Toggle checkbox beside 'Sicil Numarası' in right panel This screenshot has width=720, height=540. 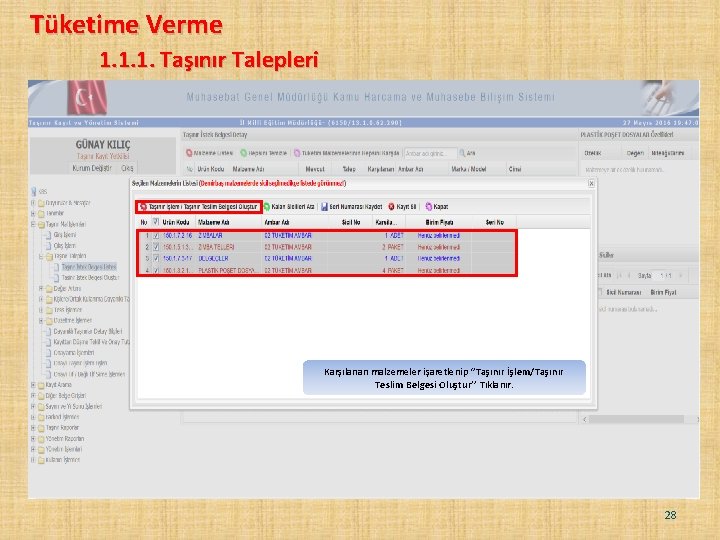click(599, 292)
